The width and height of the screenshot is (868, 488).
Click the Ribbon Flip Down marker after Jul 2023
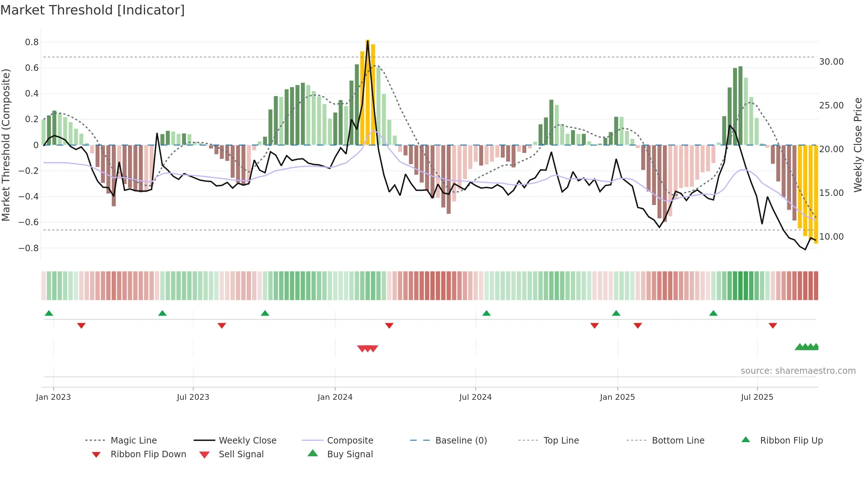point(222,326)
